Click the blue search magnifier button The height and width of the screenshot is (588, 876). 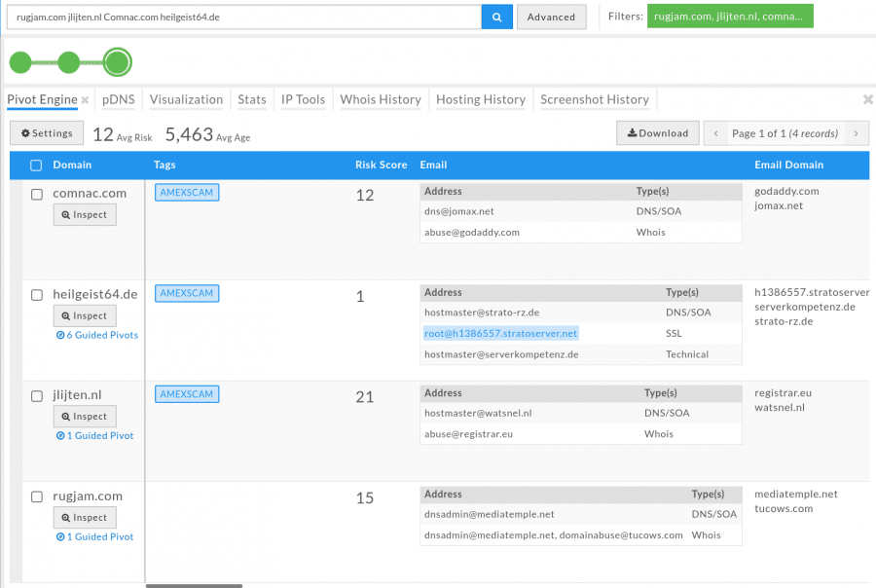[496, 17]
